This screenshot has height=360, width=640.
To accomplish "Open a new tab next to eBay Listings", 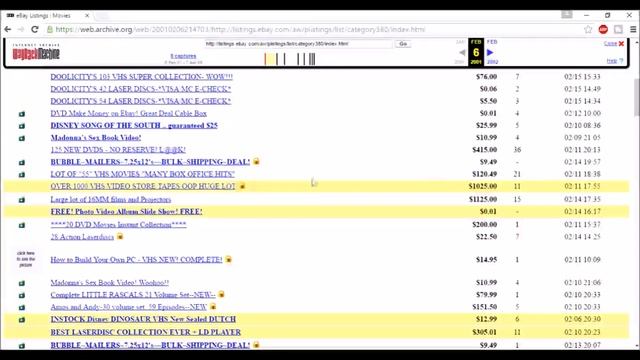I will [x=102, y=16].
